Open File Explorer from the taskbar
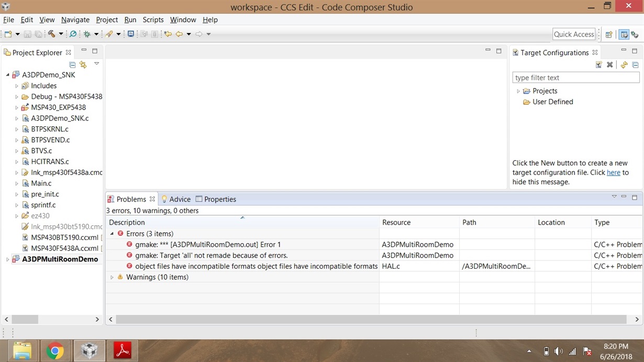 click(x=22, y=351)
